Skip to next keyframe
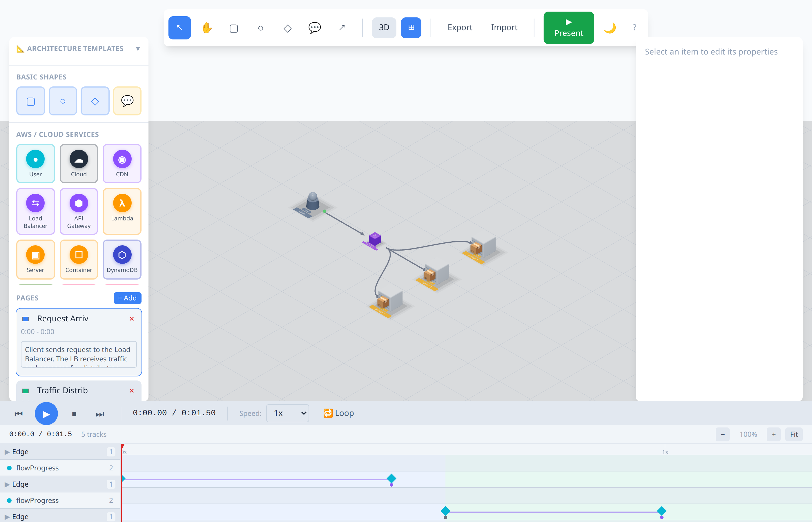 (100, 414)
